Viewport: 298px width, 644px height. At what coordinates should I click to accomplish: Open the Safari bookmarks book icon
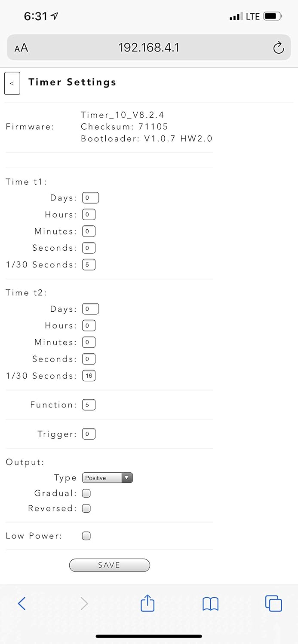[x=210, y=604]
